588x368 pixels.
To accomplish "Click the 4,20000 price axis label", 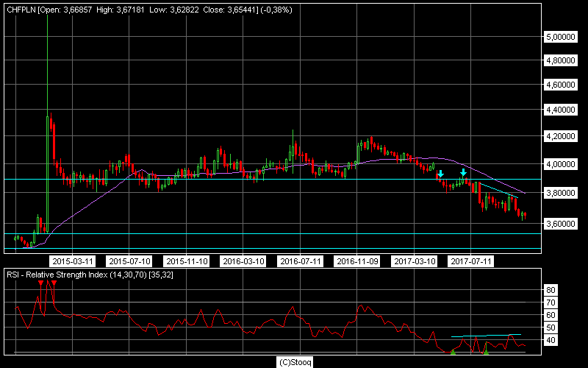I will 561,136.
